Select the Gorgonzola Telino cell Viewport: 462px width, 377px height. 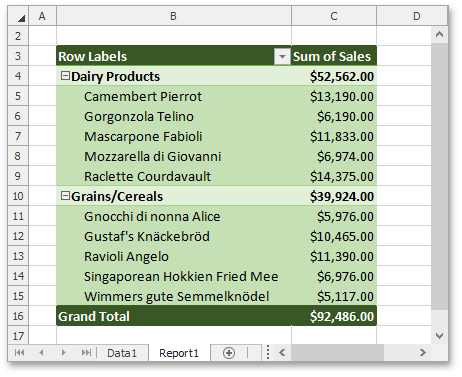point(174,116)
